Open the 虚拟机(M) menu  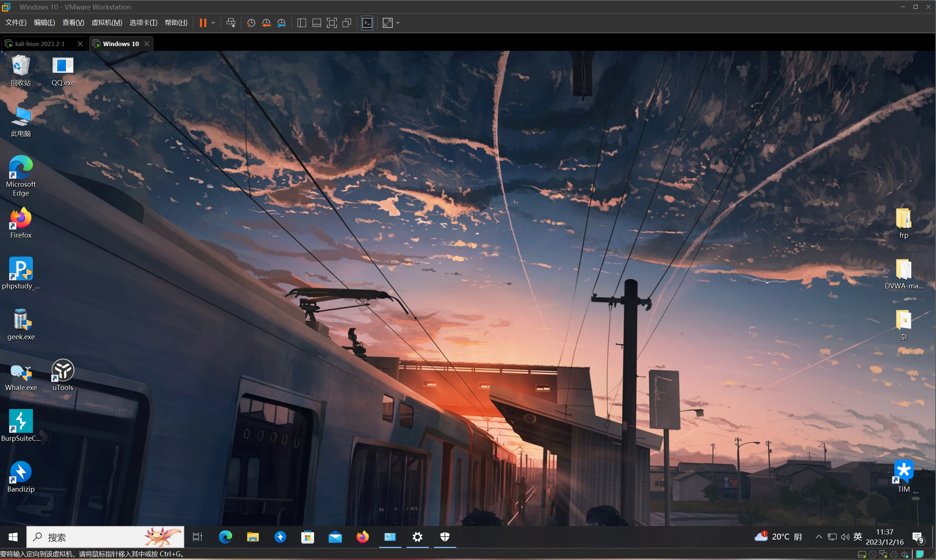[x=107, y=23]
